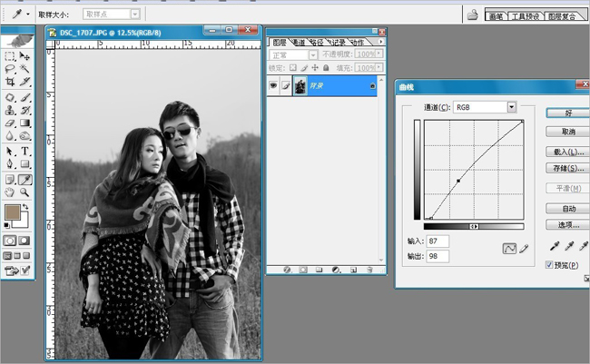Viewport: 590px width, 364px height.
Task: Open the 通道 RGB channel dropdown
Action: coord(511,107)
